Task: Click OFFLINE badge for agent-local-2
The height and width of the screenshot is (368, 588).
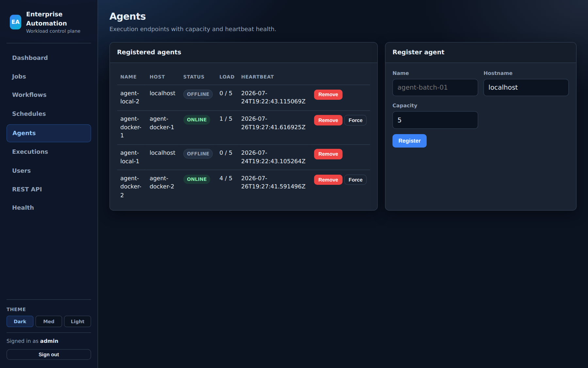Action: point(198,94)
